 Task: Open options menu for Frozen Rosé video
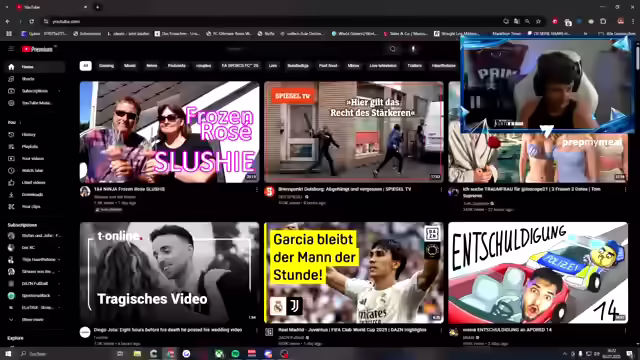pyautogui.click(x=256, y=190)
